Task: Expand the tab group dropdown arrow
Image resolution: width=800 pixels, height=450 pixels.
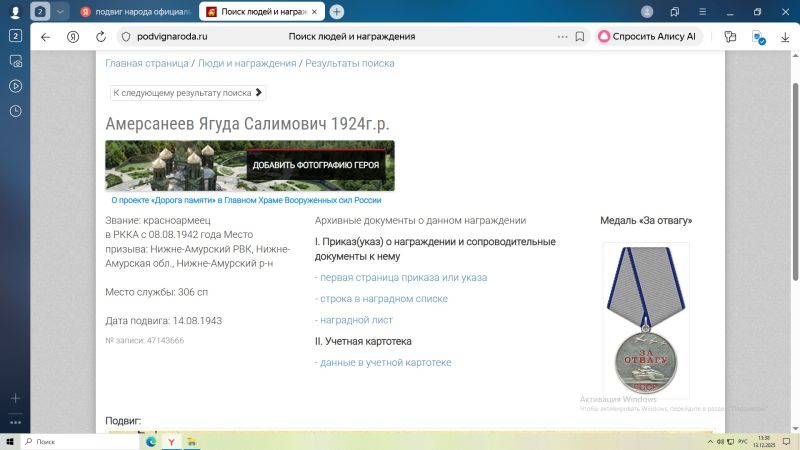Action: point(60,12)
